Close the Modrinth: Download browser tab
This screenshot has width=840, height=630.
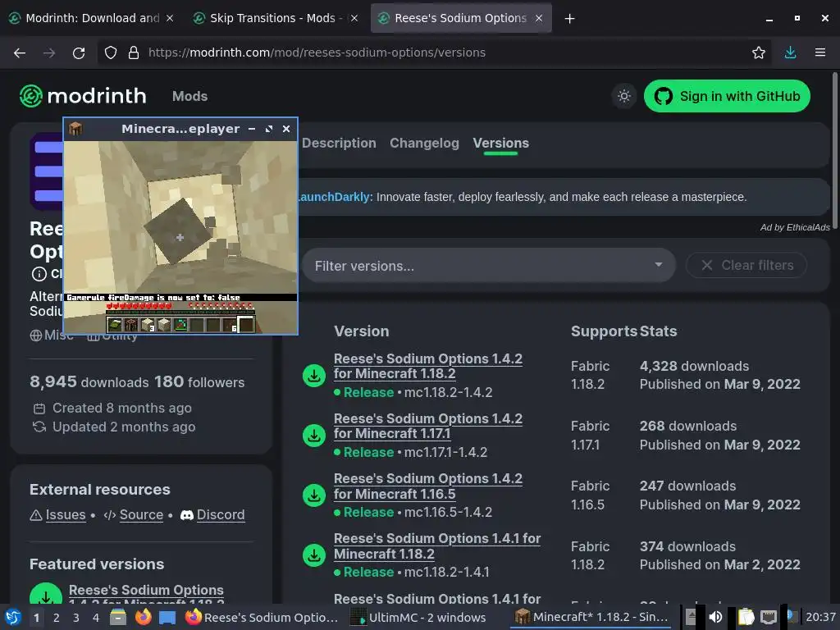169,18
